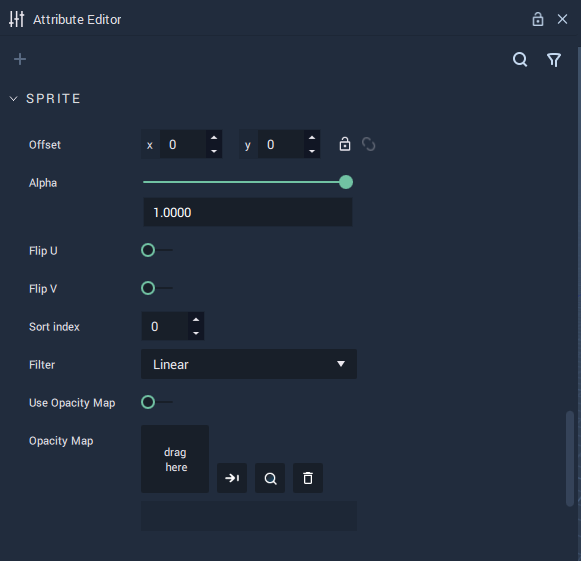
Task: Increment the Offset x value
Action: coord(214,137)
